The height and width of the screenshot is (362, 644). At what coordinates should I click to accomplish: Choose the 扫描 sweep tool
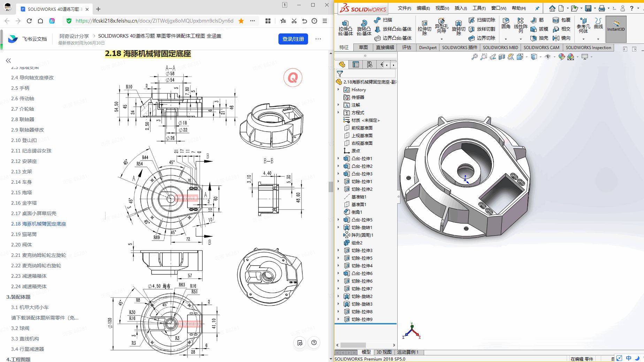tap(383, 20)
